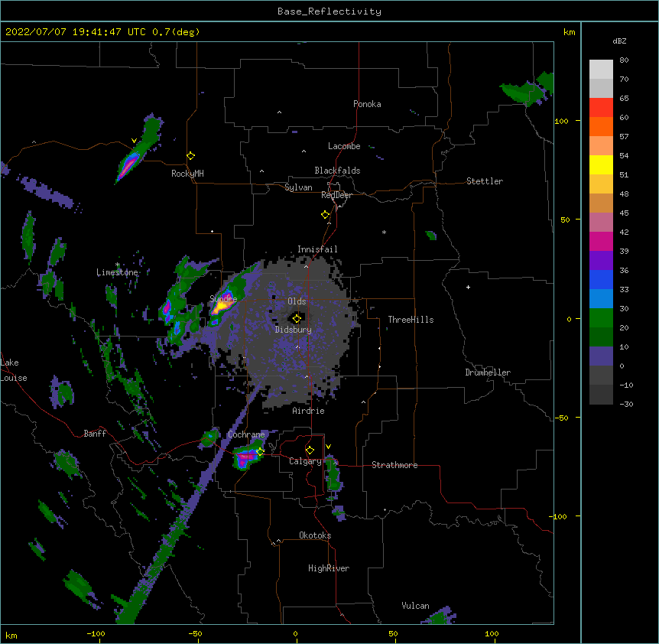Click the white plus marker north of Drumheller

pyautogui.click(x=468, y=287)
